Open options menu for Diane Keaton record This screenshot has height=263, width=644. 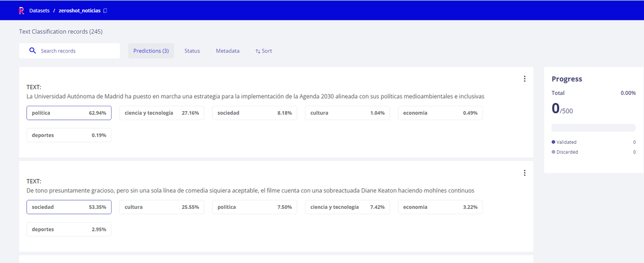click(x=524, y=173)
